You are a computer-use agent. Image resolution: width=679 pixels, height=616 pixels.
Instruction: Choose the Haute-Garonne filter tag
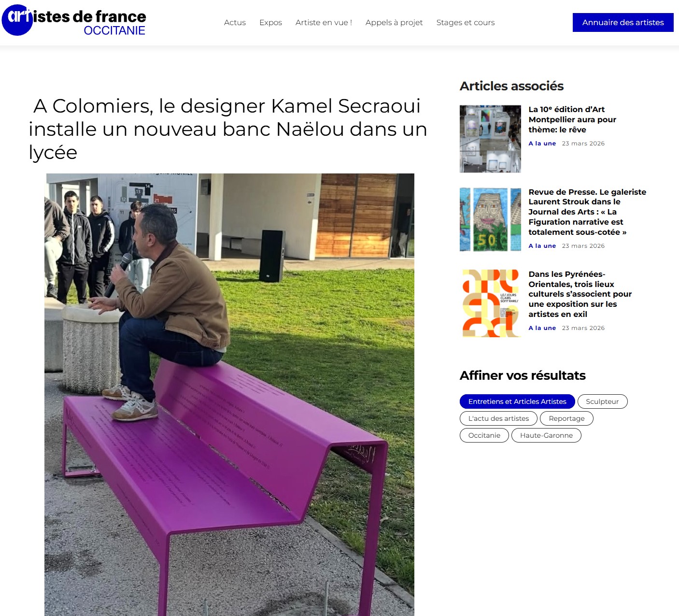click(x=546, y=435)
